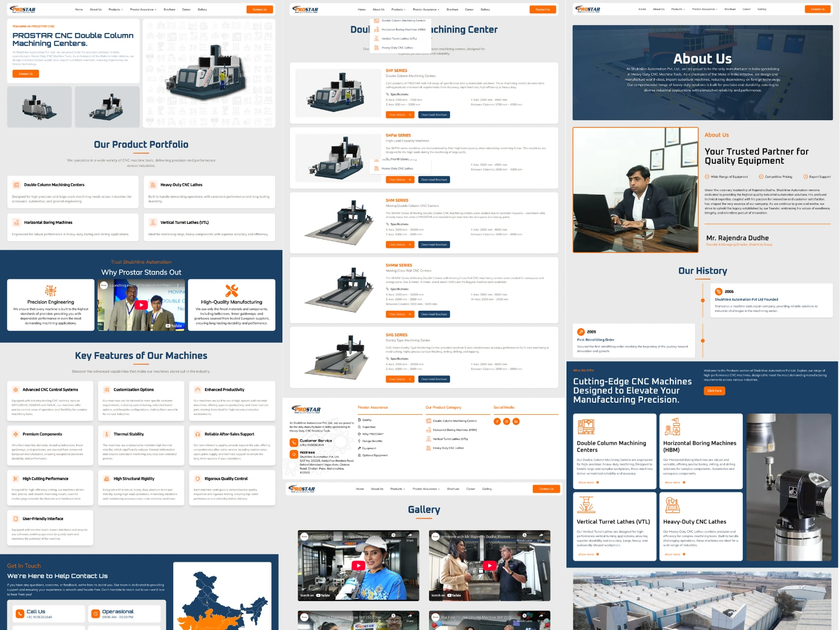Click Horizontal Boring Machines icon in Product Portfolio
840x630 pixels.
[x=16, y=223]
